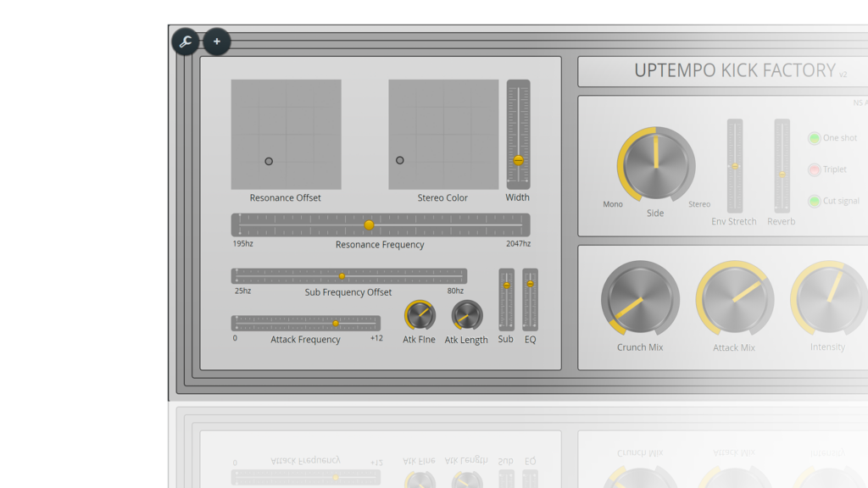Click the wrench settings icon

[186, 42]
